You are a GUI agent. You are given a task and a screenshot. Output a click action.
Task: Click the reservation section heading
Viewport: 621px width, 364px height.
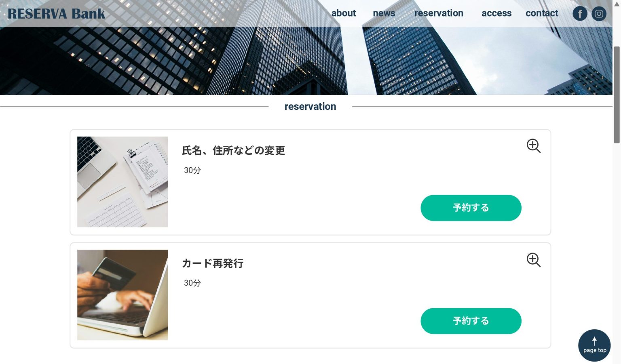coord(310,107)
